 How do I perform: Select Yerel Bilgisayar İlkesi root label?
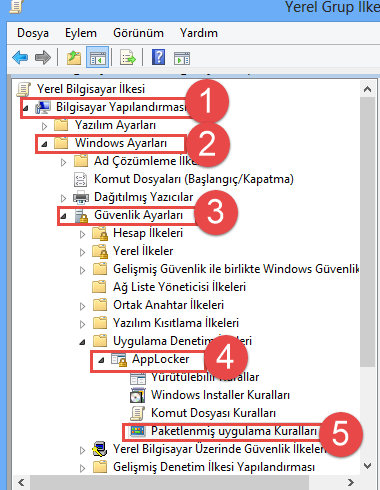(x=91, y=89)
